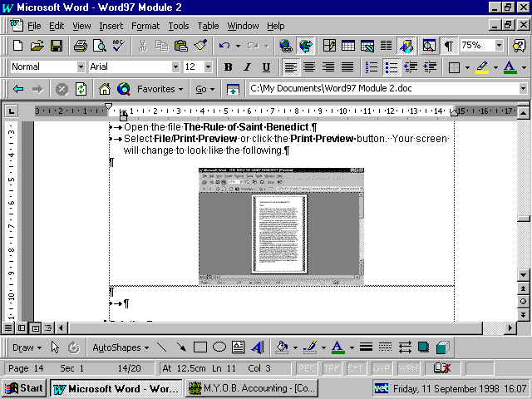Screen dimensions: 532x399
Task: Save the document with the floppy disk icon
Action: (x=57, y=46)
